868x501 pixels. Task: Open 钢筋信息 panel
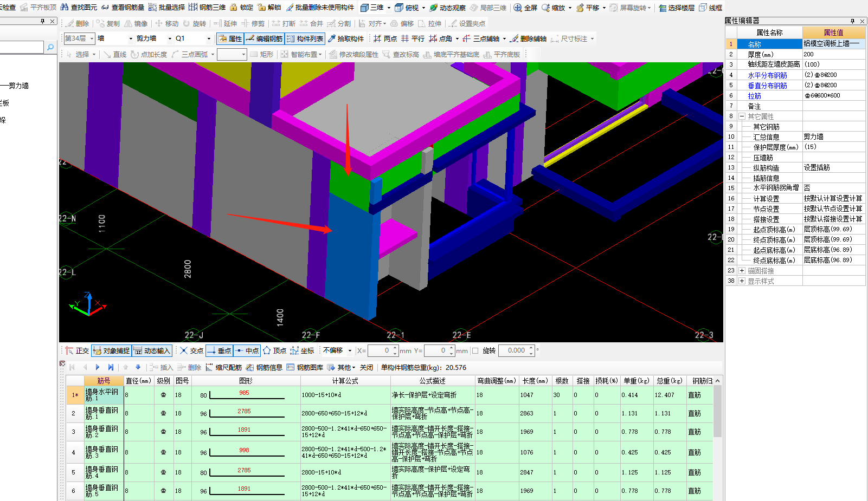[264, 367]
